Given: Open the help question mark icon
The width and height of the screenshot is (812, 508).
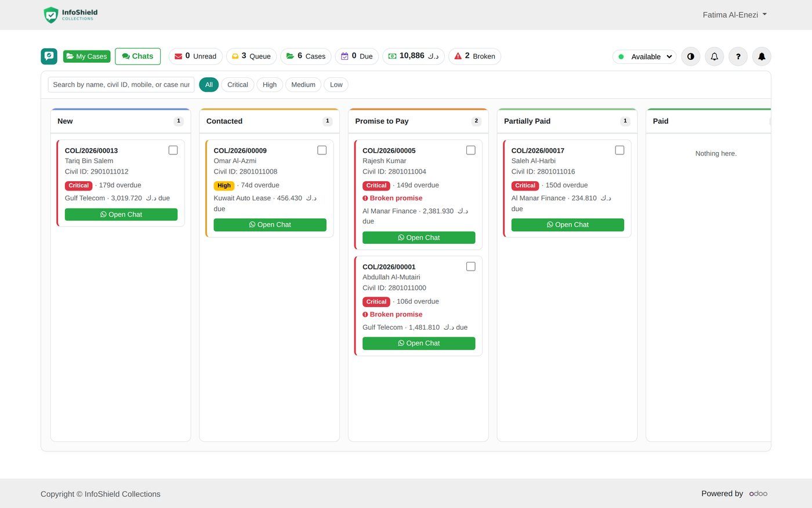Looking at the screenshot, I should [x=738, y=56].
